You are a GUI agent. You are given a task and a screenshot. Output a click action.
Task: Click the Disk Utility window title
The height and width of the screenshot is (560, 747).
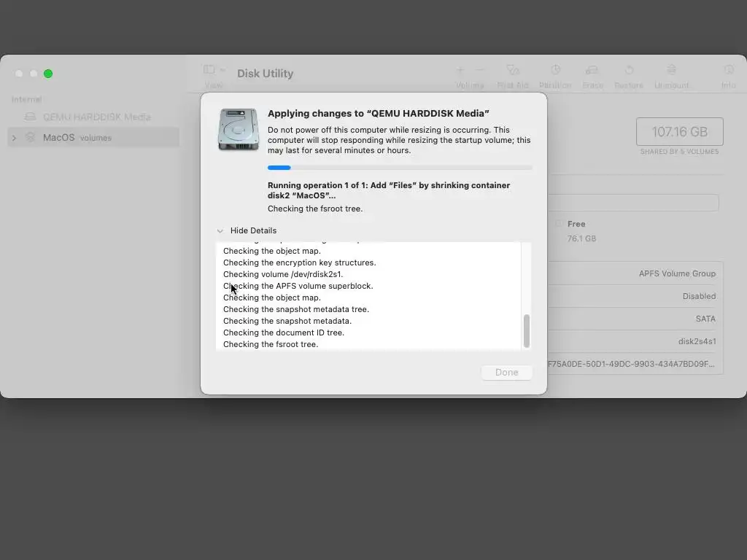(x=266, y=74)
